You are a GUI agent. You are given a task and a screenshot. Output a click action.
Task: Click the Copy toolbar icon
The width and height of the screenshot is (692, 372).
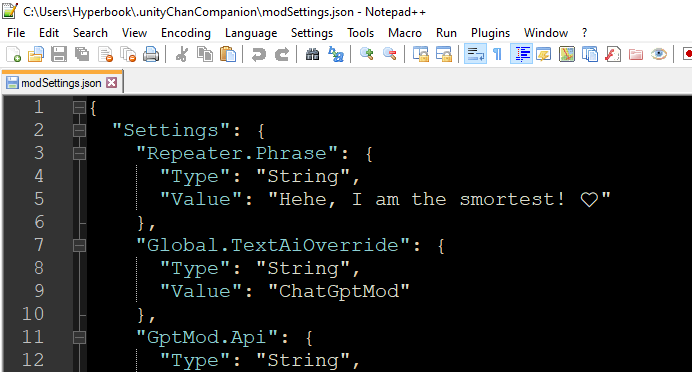pos(205,54)
